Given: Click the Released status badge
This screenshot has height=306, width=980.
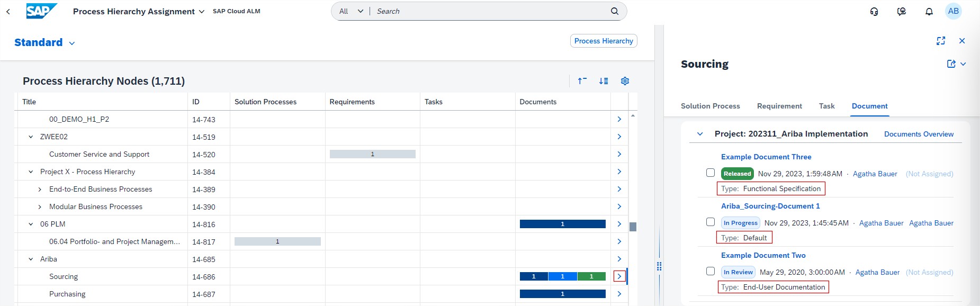Looking at the screenshot, I should pos(737,174).
